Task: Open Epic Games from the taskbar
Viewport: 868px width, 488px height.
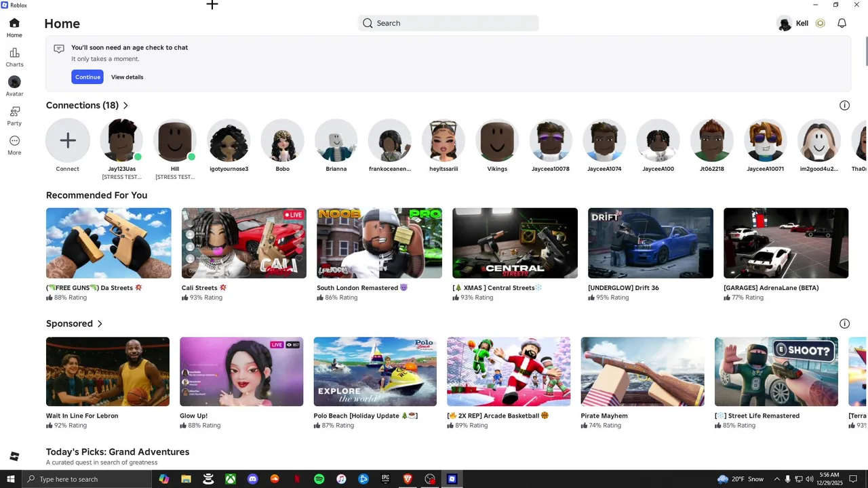Action: [x=385, y=479]
